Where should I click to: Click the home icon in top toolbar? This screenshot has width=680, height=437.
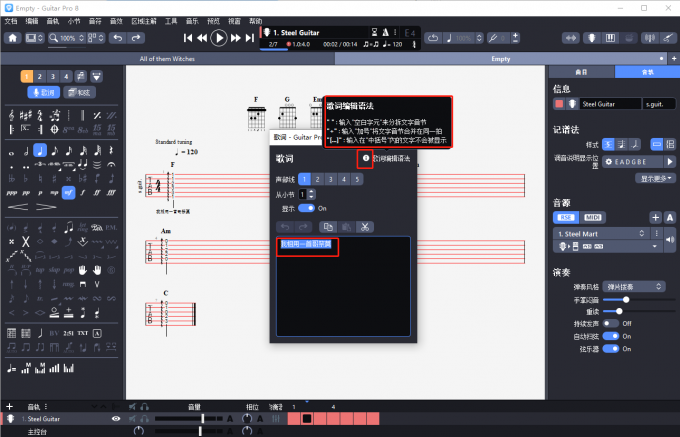[x=14, y=38]
